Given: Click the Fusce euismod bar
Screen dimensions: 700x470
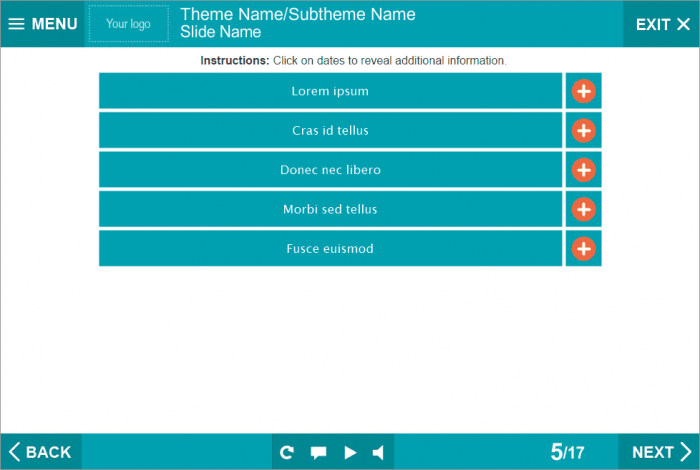Looking at the screenshot, I should point(330,248).
